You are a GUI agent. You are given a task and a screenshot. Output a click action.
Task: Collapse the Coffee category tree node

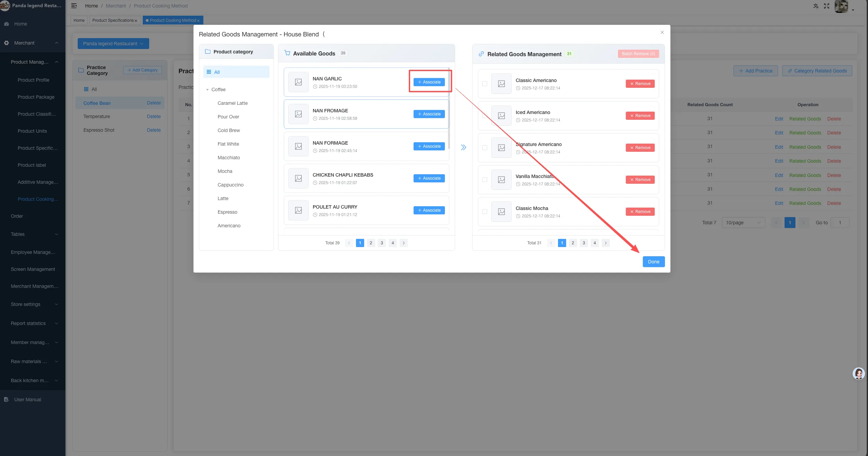[207, 90]
